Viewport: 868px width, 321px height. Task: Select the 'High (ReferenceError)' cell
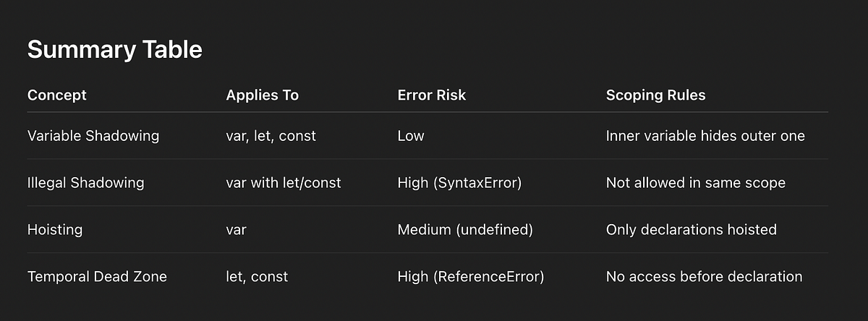tap(471, 277)
